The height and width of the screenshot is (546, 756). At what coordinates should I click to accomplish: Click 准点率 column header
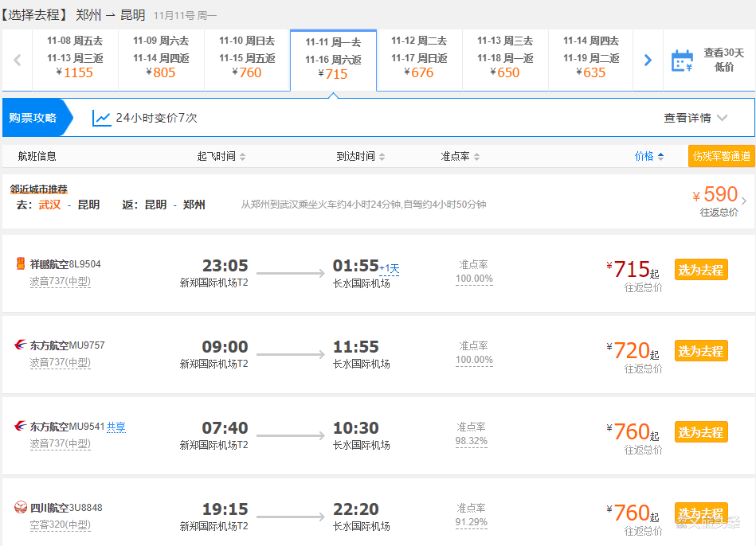[x=455, y=156]
